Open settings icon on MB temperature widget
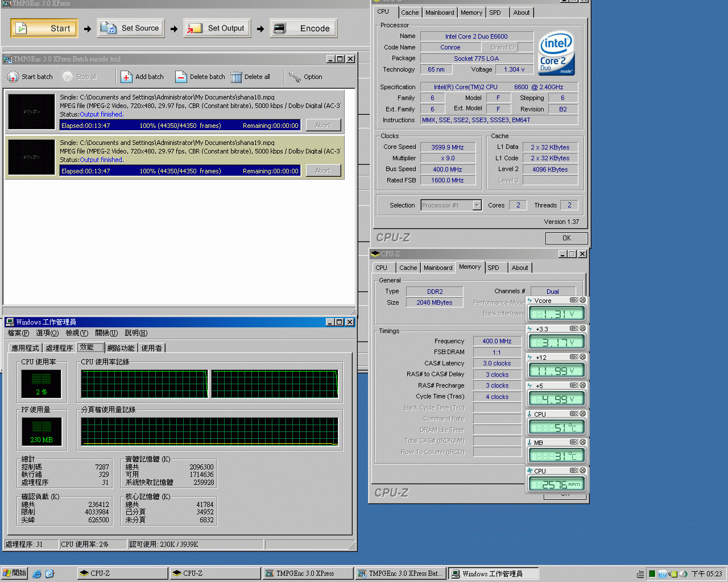 coord(574,442)
